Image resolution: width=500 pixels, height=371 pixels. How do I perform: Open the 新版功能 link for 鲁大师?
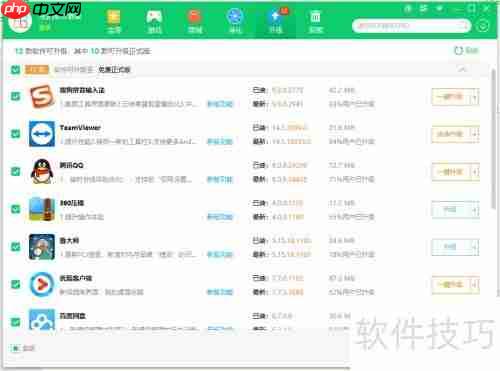(x=220, y=255)
